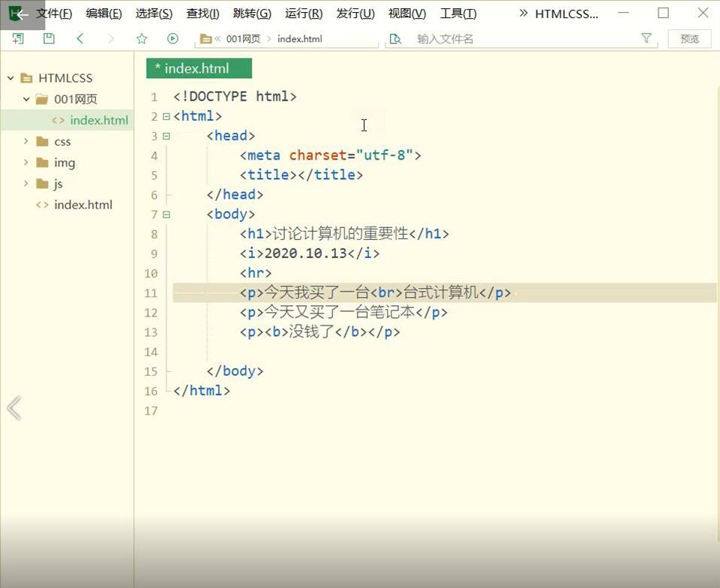Click the 预览 preview button
Viewport: 720px width, 588px height.
(x=689, y=39)
